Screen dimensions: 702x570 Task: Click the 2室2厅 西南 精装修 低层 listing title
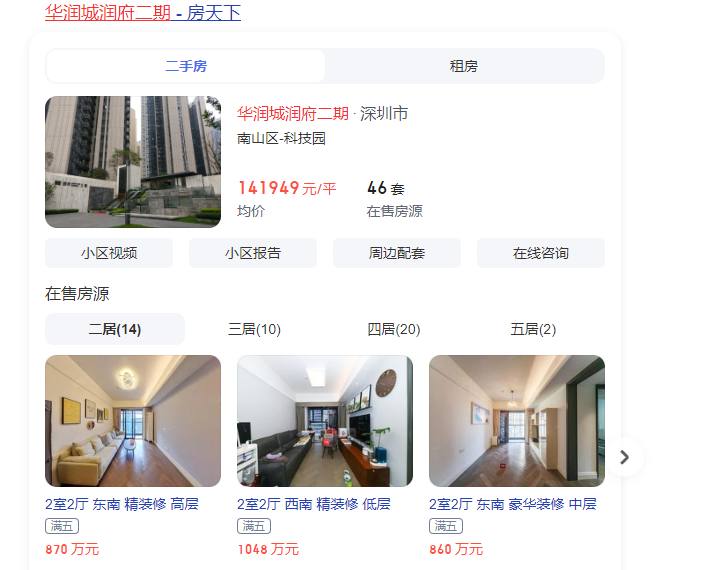pyautogui.click(x=314, y=504)
